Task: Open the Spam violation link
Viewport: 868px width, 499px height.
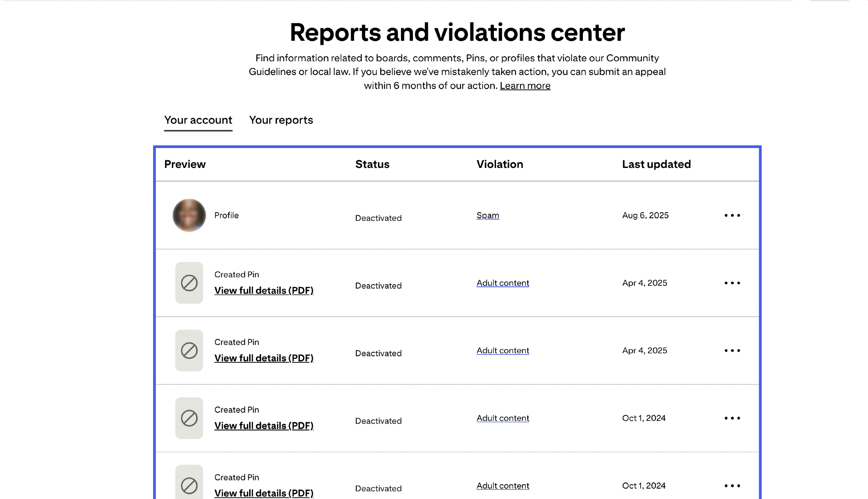Action: (x=487, y=216)
